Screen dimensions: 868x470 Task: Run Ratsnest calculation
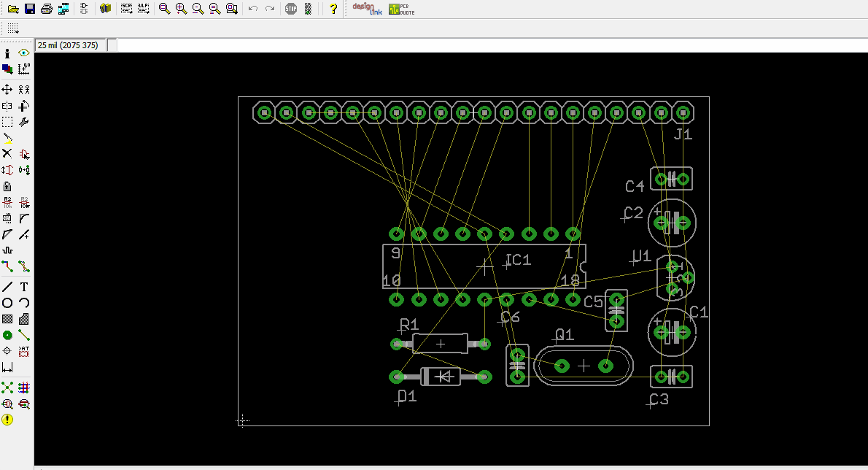tap(7, 388)
